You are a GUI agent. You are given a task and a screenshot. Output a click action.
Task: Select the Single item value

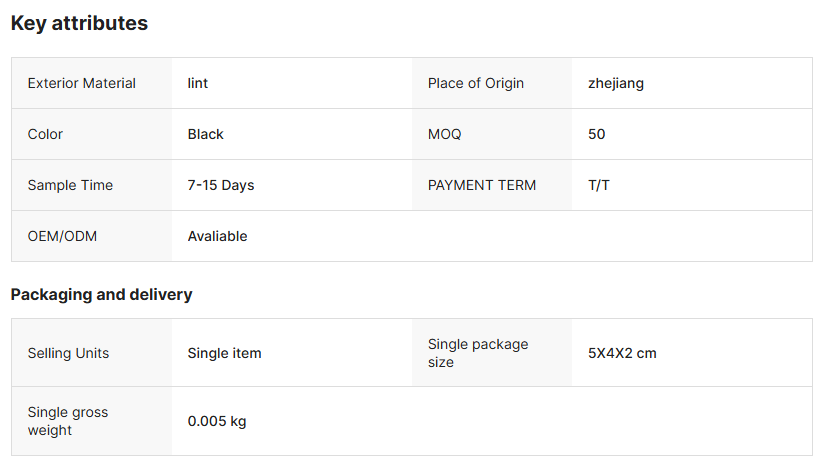coord(225,353)
